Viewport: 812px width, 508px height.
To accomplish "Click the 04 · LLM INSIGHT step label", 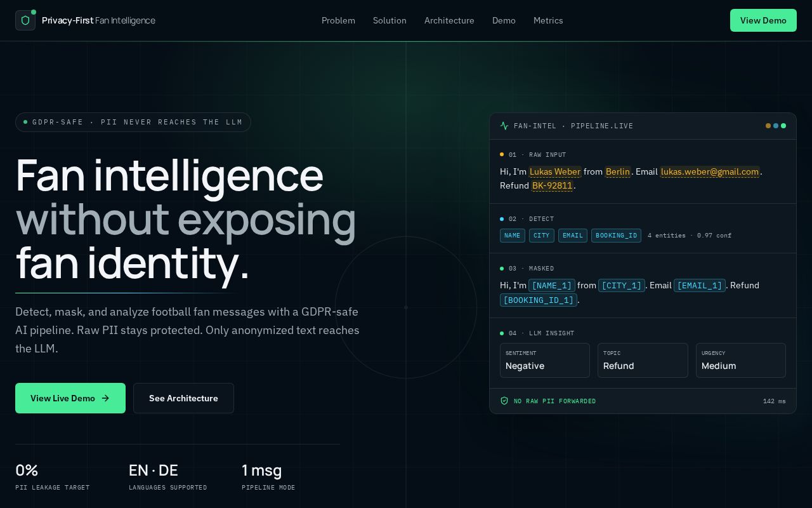I will 541,333.
